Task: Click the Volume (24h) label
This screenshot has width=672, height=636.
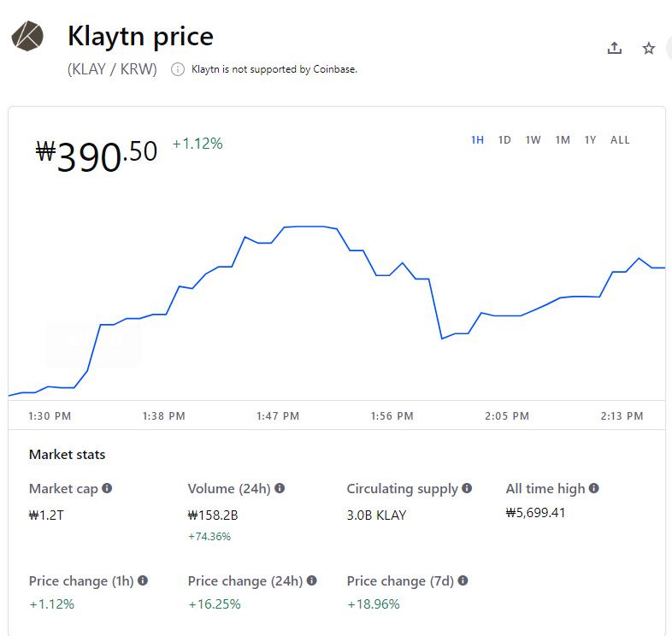Action: (229, 489)
